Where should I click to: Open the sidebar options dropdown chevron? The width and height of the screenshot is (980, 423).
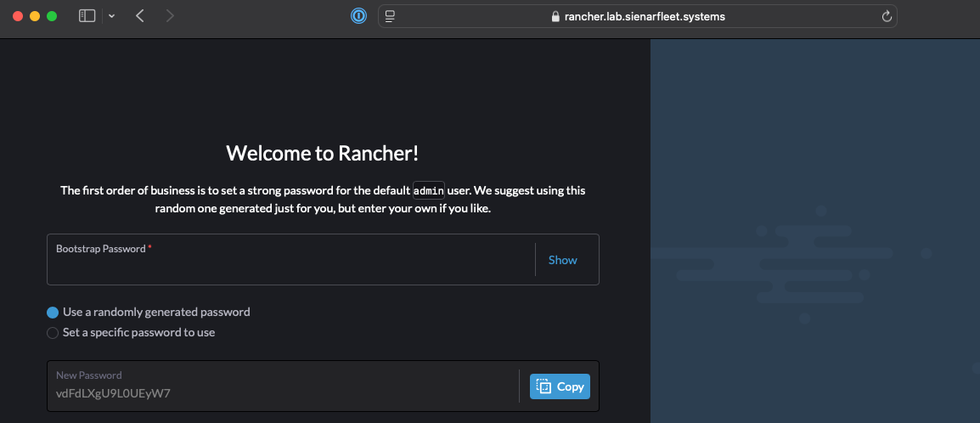click(x=111, y=16)
